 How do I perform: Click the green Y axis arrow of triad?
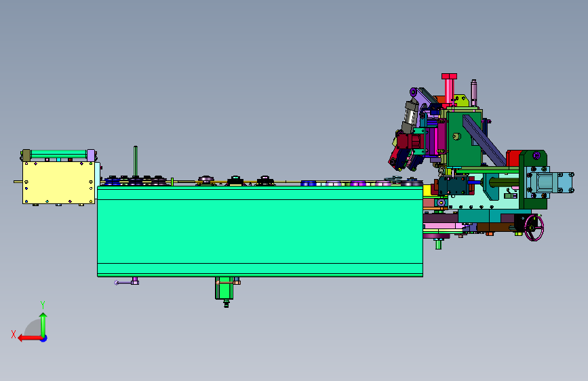(43, 324)
